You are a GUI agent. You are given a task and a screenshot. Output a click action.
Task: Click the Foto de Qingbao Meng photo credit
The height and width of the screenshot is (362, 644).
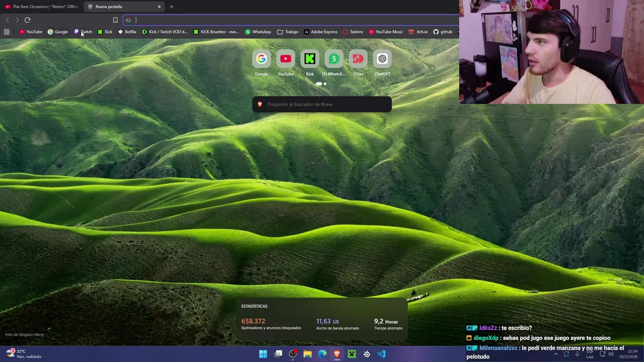tap(24, 334)
